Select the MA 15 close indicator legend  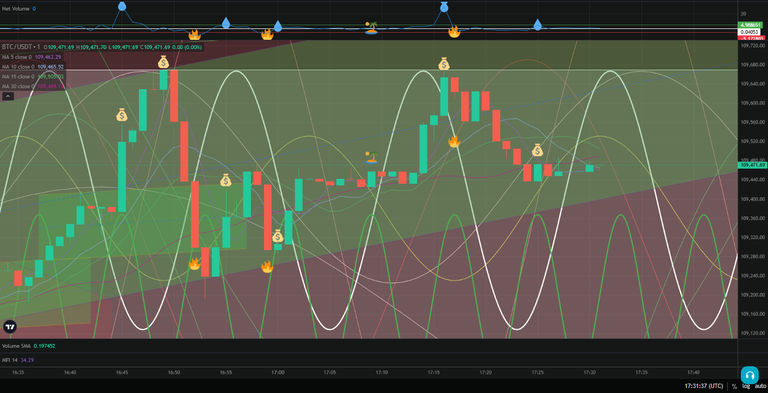18,76
